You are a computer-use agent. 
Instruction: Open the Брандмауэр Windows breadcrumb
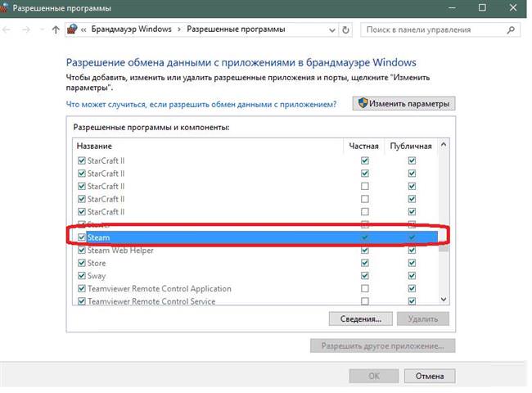click(x=131, y=29)
